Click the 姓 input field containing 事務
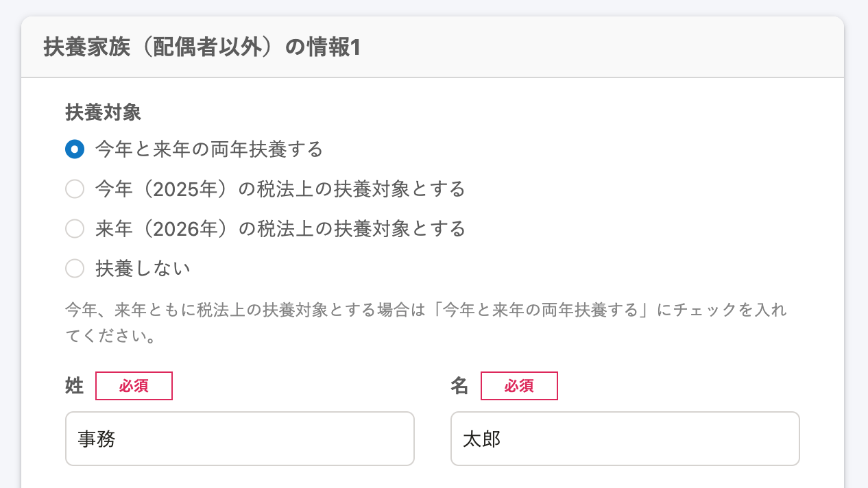Viewport: 868px width, 488px height. tap(240, 439)
